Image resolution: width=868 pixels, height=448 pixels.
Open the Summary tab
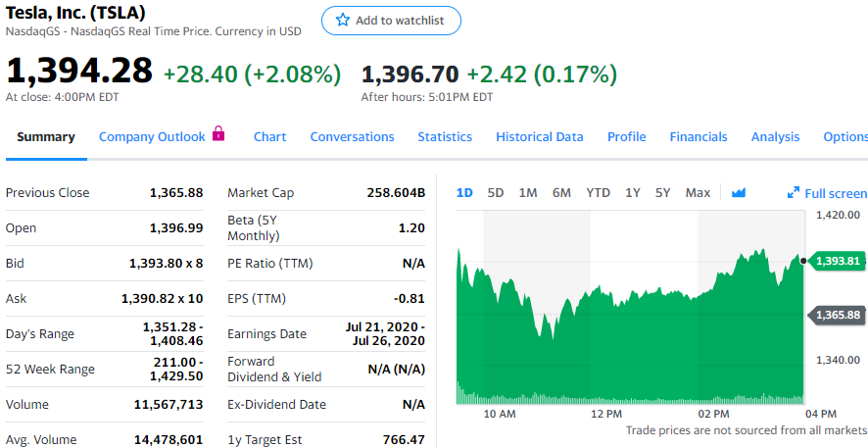tap(46, 137)
